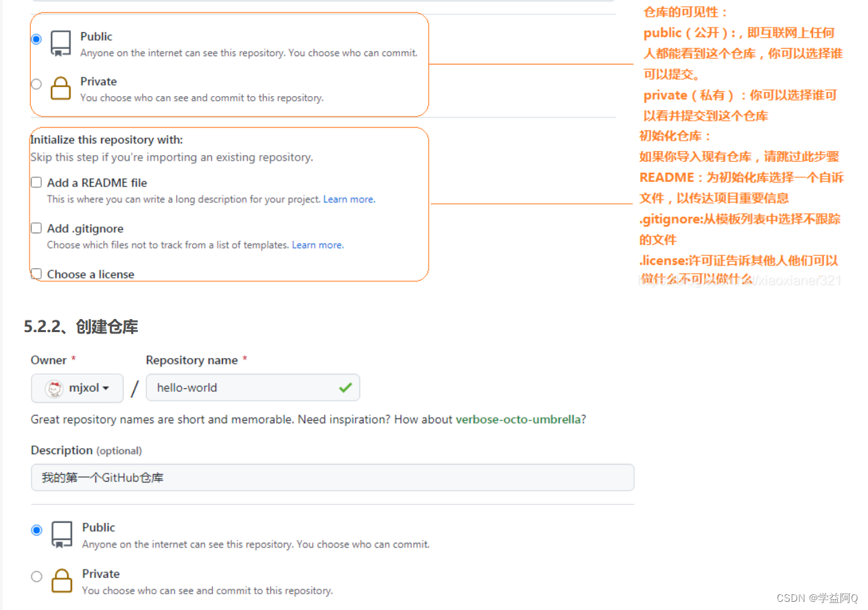Tick the Choose a license checkbox

[36, 274]
